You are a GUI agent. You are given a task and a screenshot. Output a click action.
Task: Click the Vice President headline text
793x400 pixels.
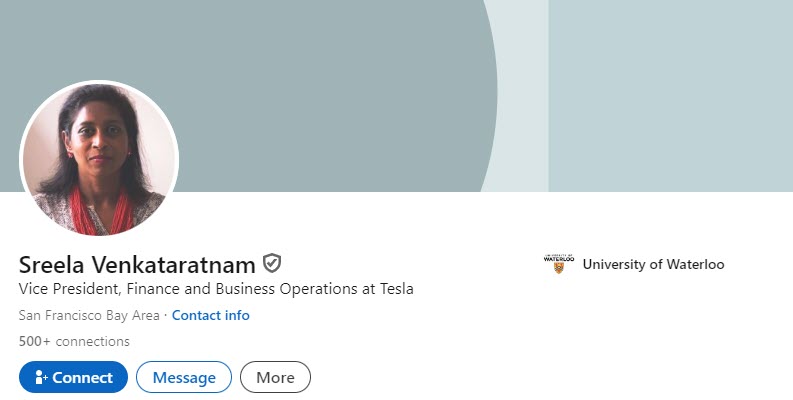(216, 289)
